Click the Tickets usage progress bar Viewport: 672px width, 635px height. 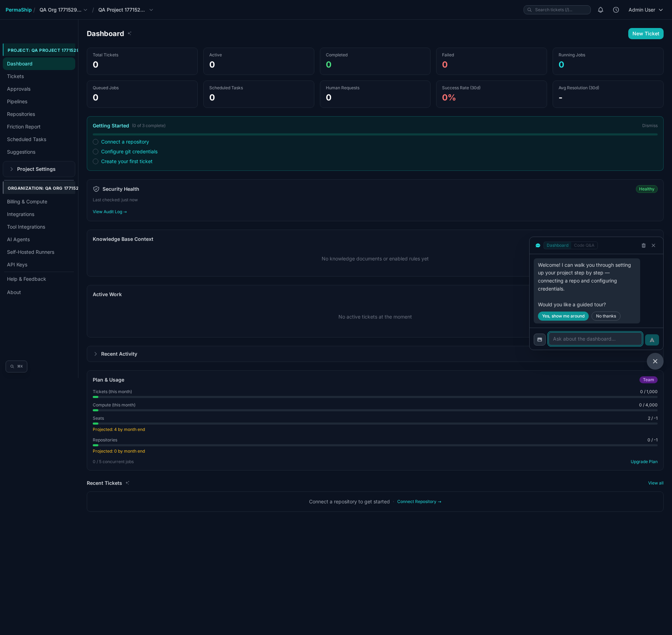click(x=375, y=397)
